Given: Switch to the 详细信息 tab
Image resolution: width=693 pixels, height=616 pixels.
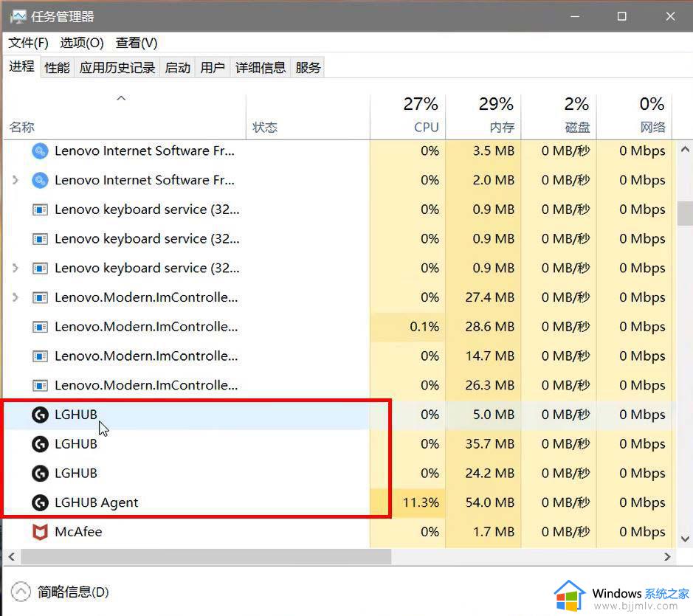Looking at the screenshot, I should [261, 68].
